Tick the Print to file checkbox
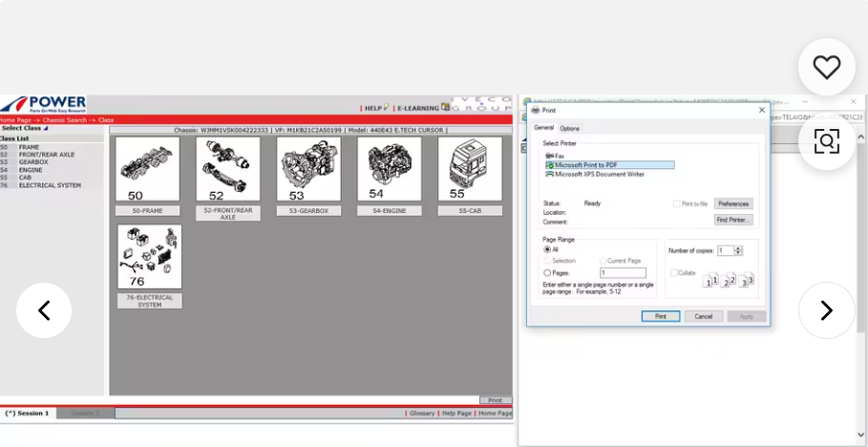868x447 pixels. click(676, 203)
